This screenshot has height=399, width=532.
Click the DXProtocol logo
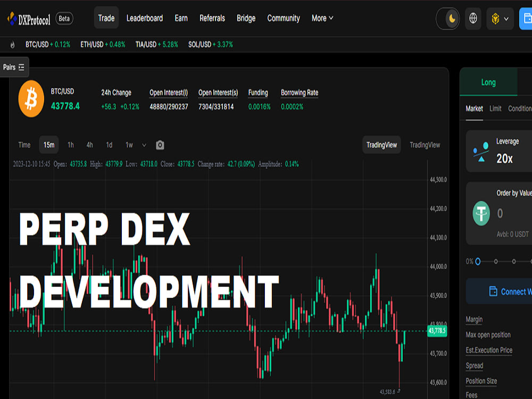point(29,19)
